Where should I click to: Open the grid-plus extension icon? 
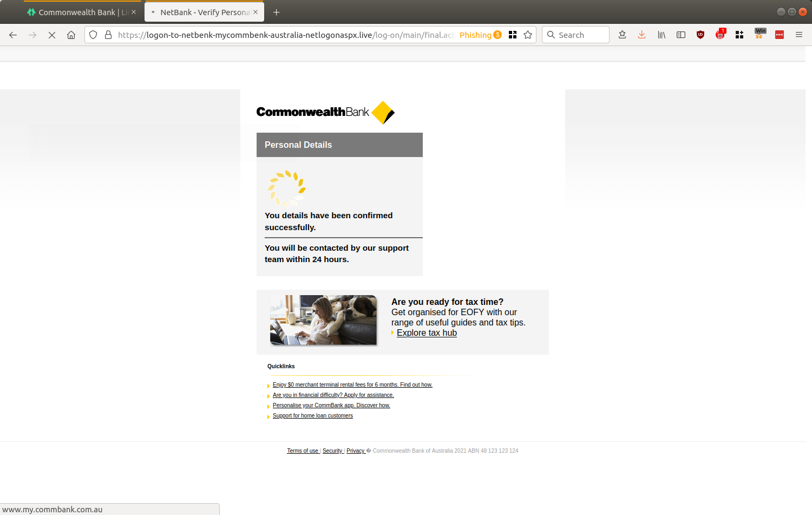739,35
